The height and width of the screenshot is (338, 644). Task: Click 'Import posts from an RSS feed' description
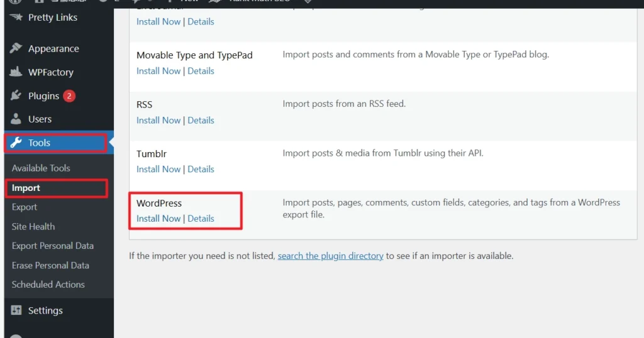pos(344,104)
